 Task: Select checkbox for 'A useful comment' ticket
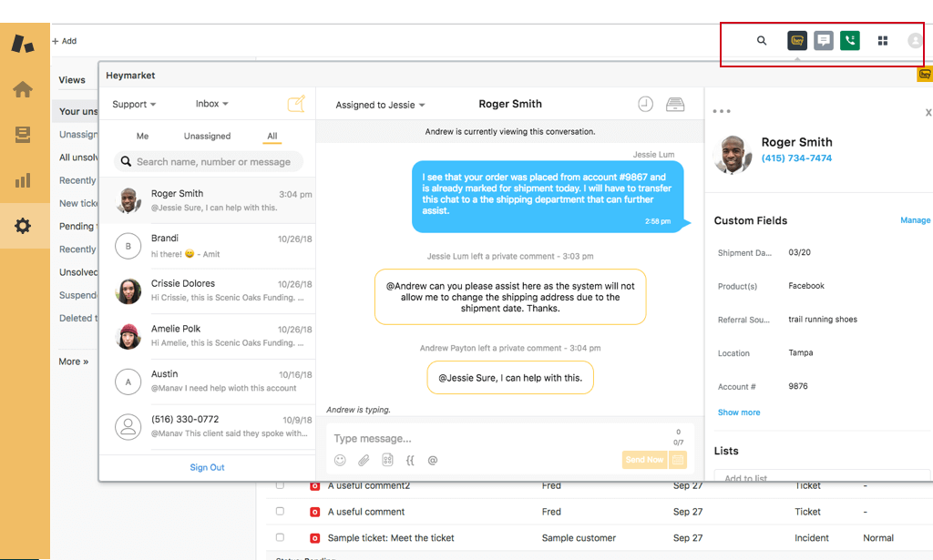pos(280,512)
